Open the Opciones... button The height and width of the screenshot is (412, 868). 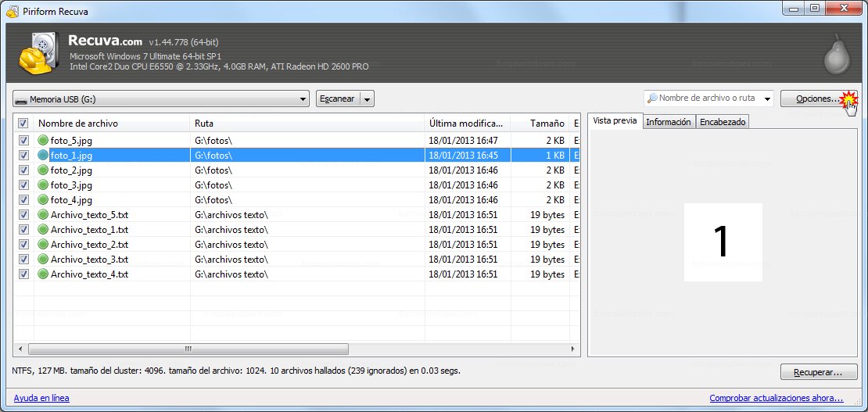[x=819, y=99]
